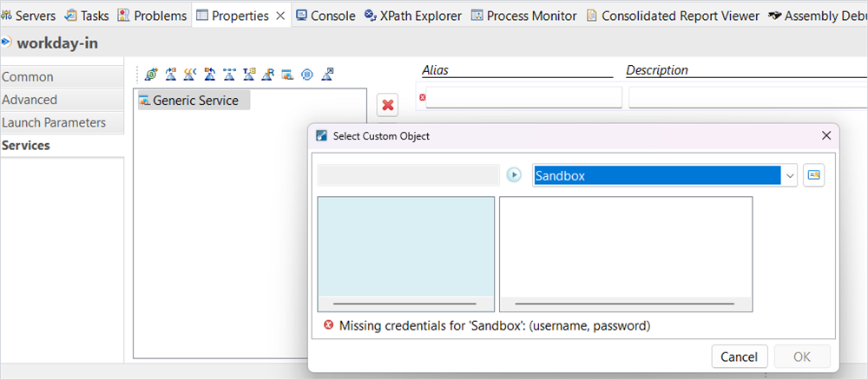The width and height of the screenshot is (868, 380).
Task: Click the light blue left list pane
Action: point(405,246)
